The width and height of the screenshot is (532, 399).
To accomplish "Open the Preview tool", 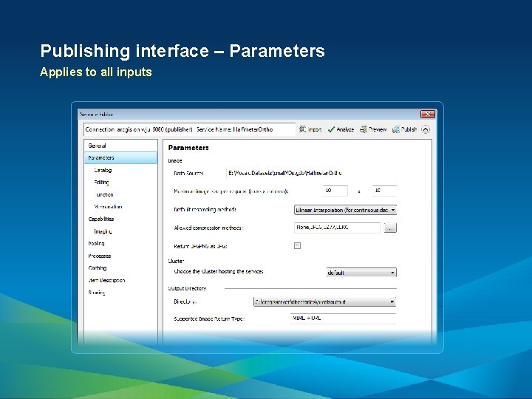I will (373, 129).
